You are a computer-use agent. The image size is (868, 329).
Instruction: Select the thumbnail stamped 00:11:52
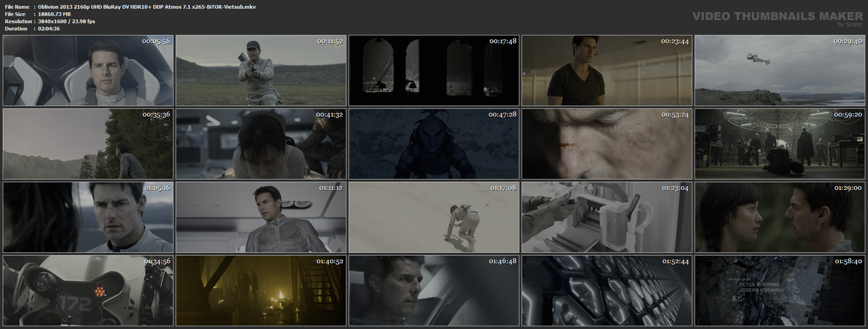pyautogui.click(x=261, y=71)
